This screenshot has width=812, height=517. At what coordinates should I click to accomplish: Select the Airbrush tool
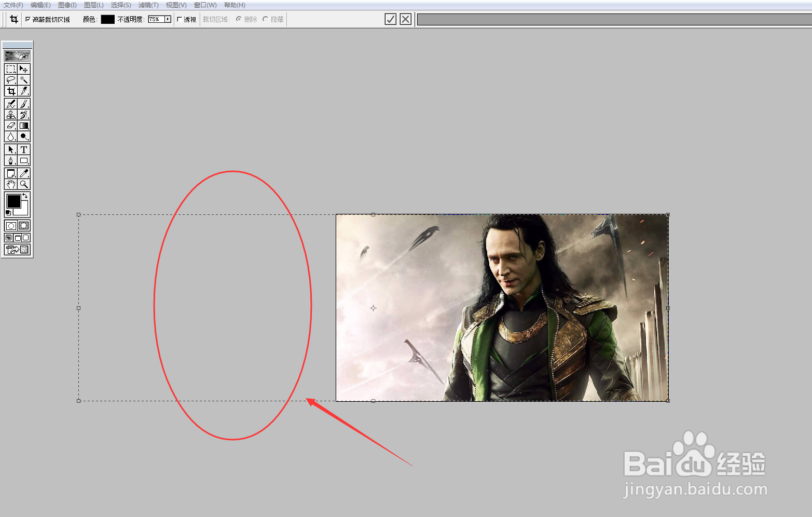coord(11,104)
